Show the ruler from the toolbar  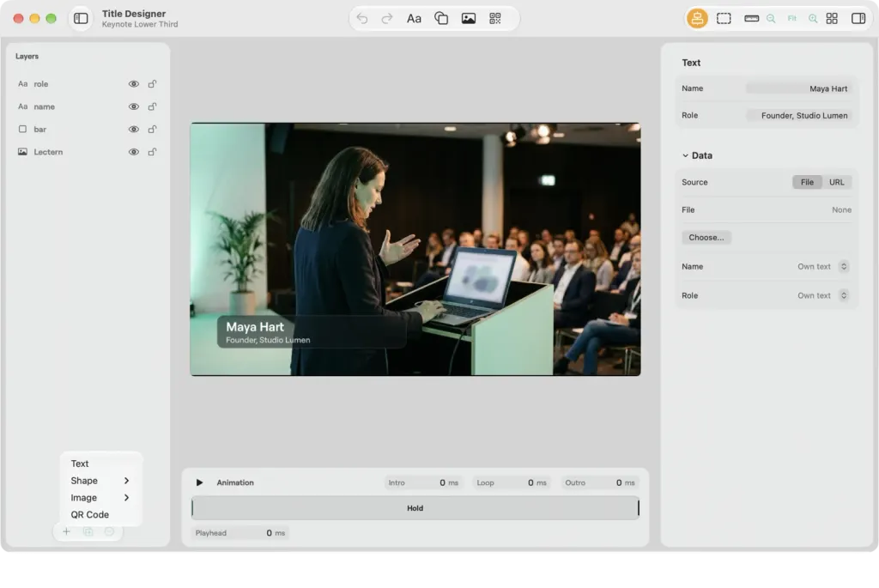pyautogui.click(x=751, y=19)
